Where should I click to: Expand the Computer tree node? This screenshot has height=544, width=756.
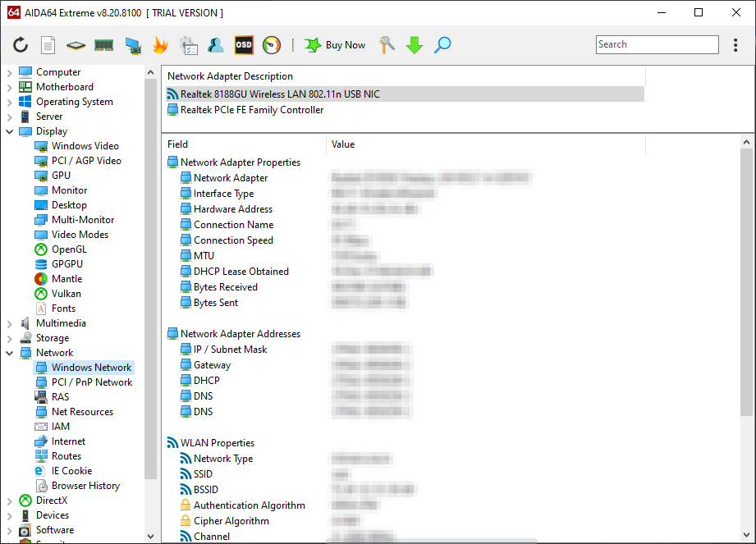pos(10,72)
